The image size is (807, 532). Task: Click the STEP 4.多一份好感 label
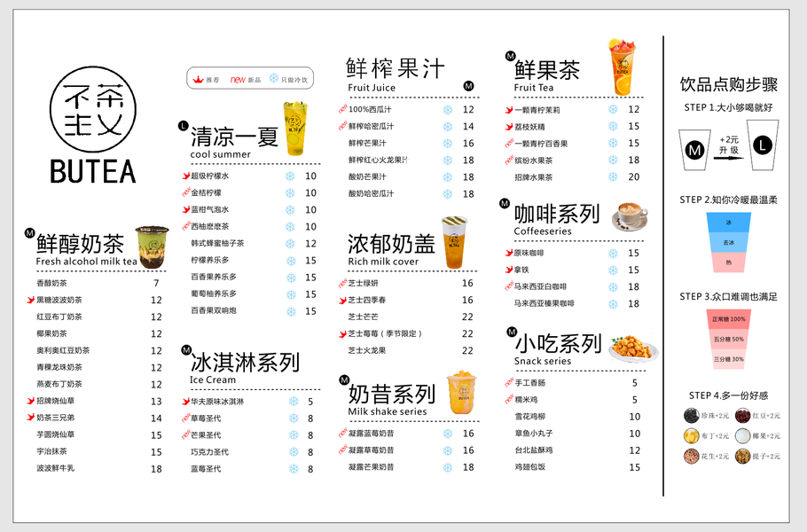728,395
